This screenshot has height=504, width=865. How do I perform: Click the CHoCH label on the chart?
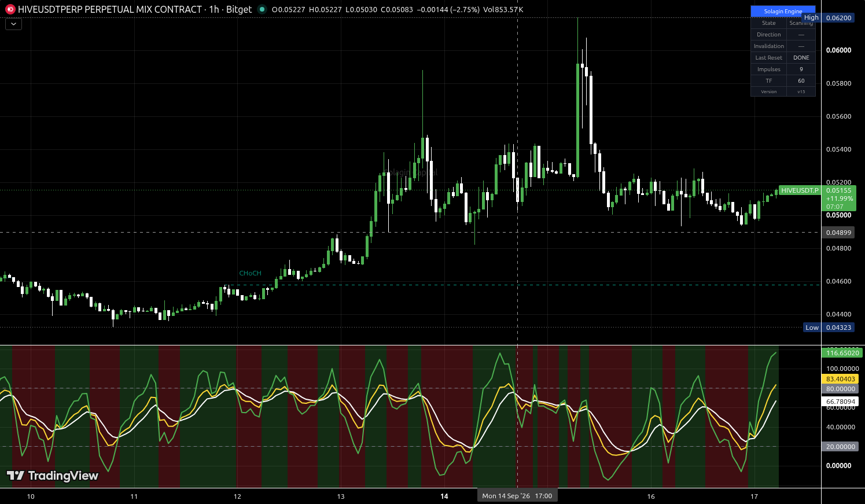tap(251, 273)
